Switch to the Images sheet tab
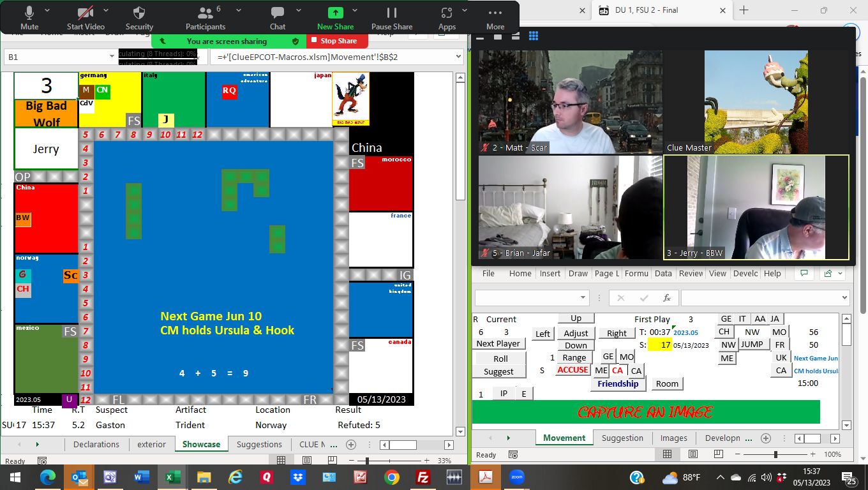The width and height of the screenshot is (868, 490). click(674, 438)
